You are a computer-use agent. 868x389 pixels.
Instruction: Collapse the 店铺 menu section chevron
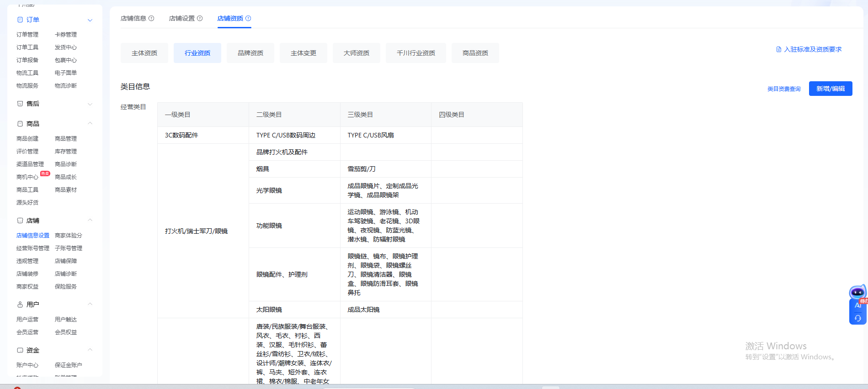[90, 220]
